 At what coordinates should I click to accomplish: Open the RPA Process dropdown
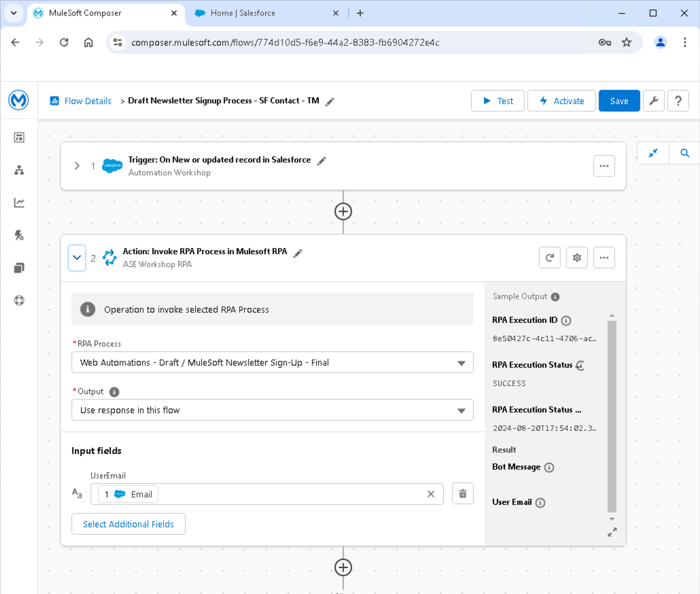click(x=272, y=363)
